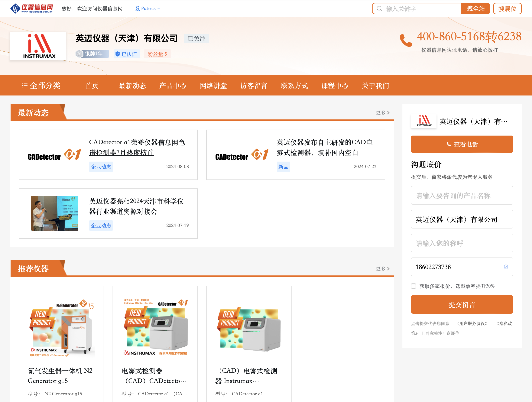Click 更多 in the 最新动态 section
The image size is (532, 402).
tap(382, 113)
